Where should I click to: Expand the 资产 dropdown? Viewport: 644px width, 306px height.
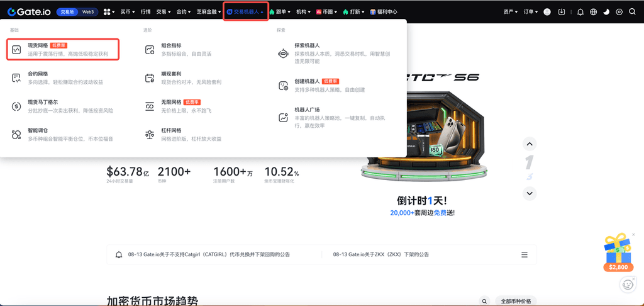point(511,12)
